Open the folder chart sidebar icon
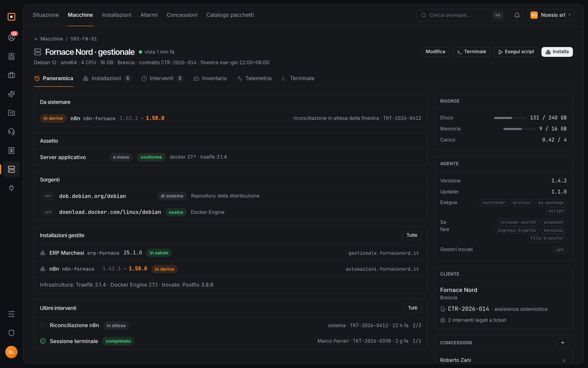This screenshot has height=368, width=588. [x=11, y=113]
